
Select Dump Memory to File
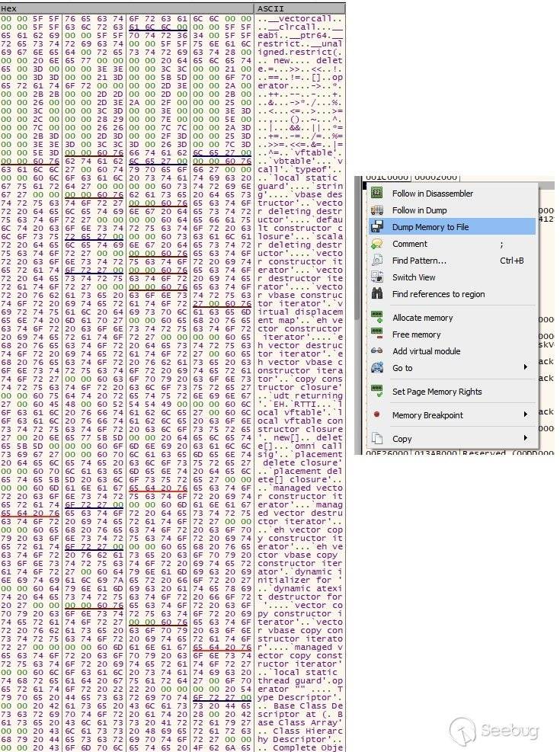pos(452,227)
